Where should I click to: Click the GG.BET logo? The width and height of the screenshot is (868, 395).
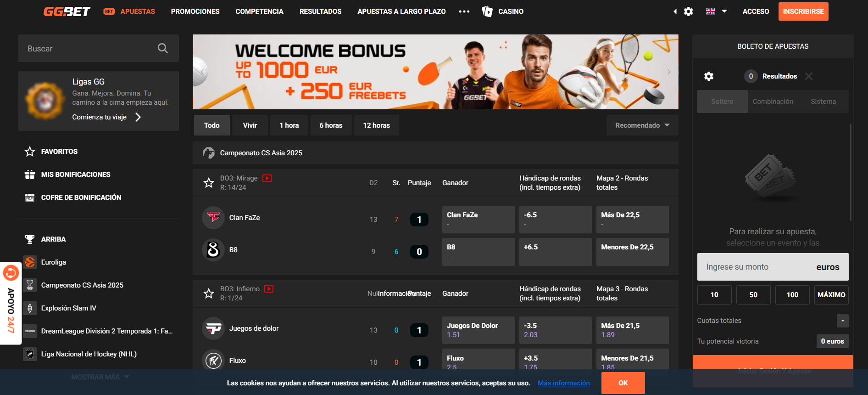click(x=67, y=11)
